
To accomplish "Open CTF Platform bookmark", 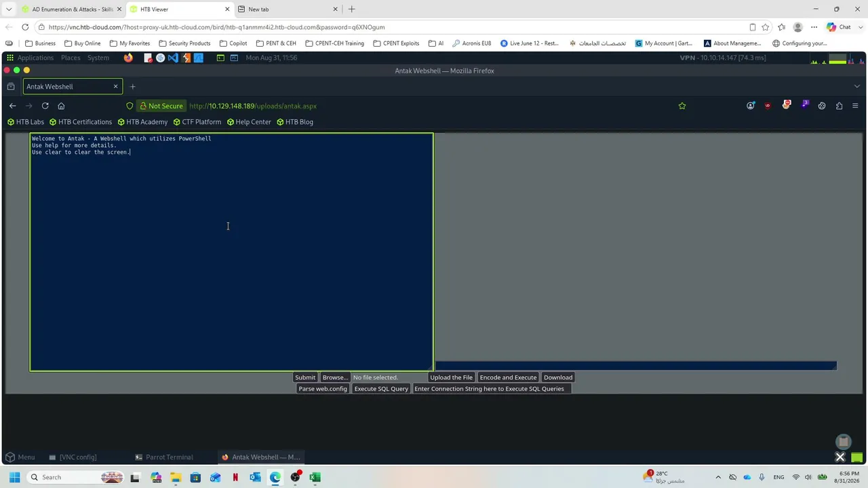I will tap(197, 122).
